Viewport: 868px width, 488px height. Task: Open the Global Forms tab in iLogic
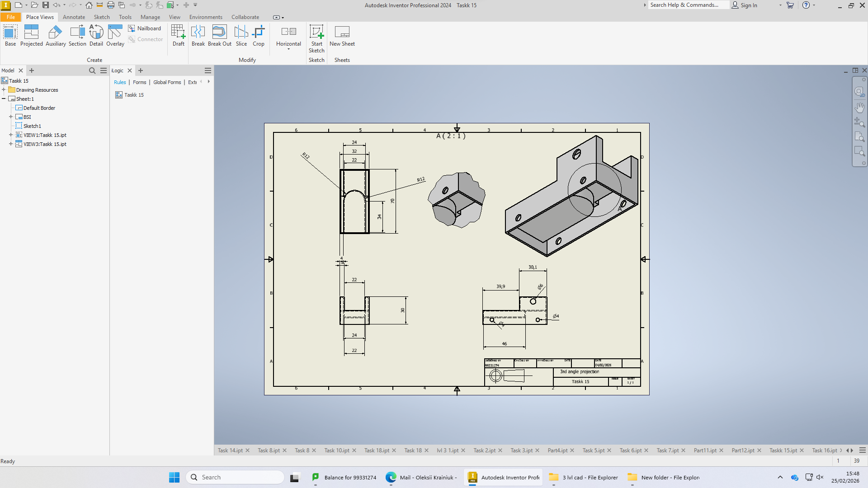tap(167, 82)
